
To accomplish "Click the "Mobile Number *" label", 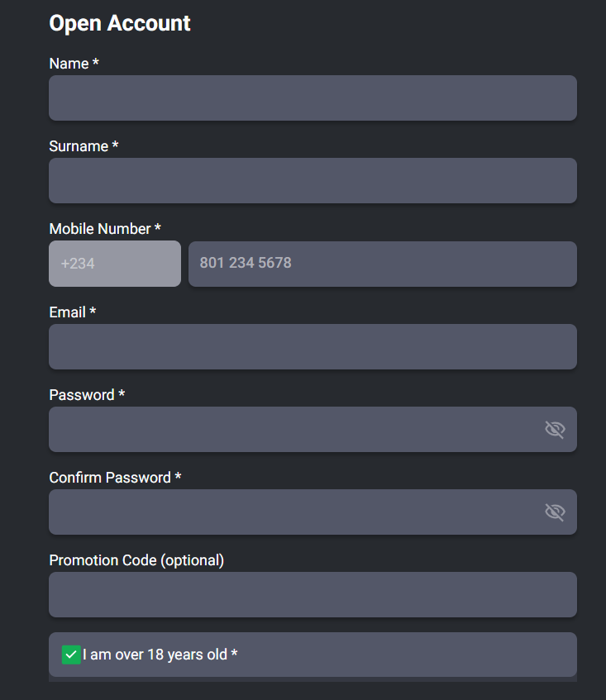I will coord(105,229).
